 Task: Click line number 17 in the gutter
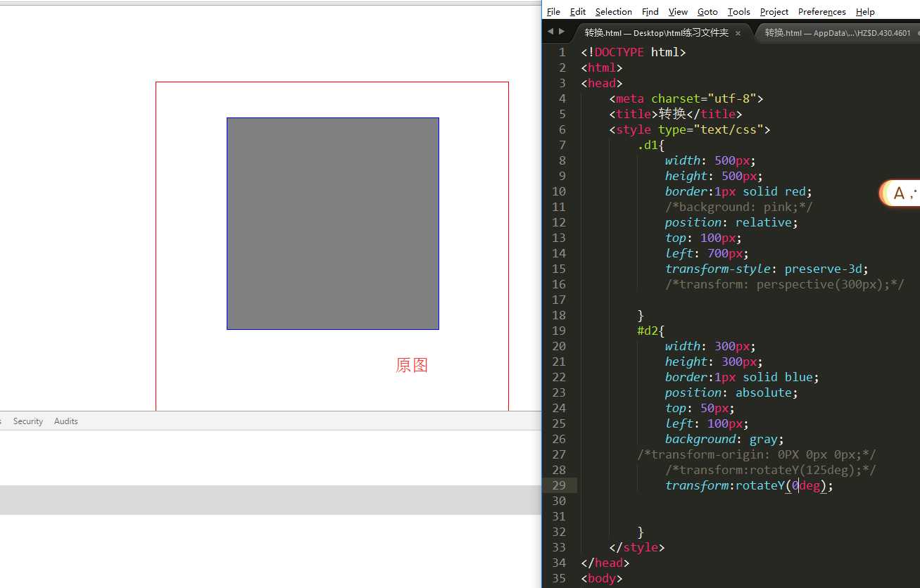tap(559, 300)
